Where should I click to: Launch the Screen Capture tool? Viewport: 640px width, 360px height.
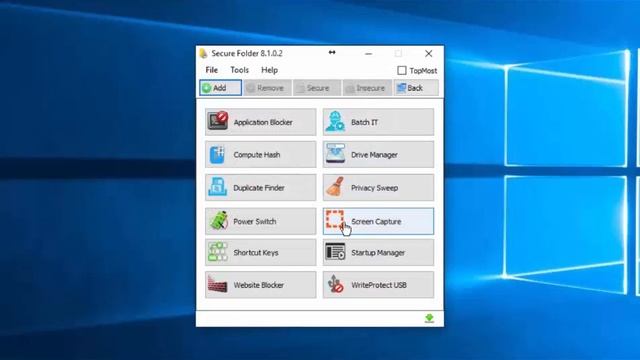(x=378, y=221)
